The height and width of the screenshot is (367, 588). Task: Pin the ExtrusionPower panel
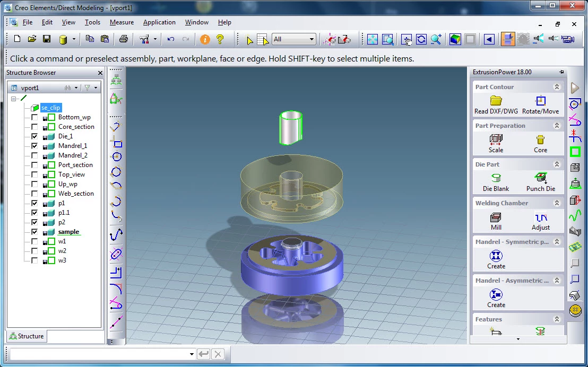click(561, 72)
